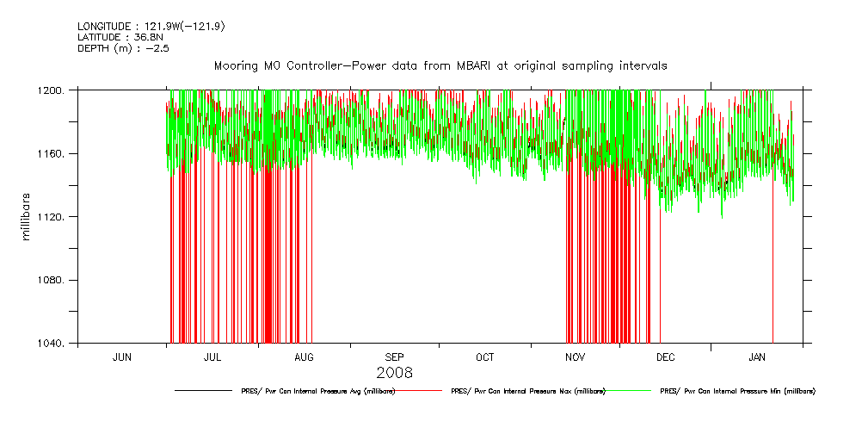The width and height of the screenshot is (868, 434).
Task: Click the JUN month label
Action: [122, 356]
